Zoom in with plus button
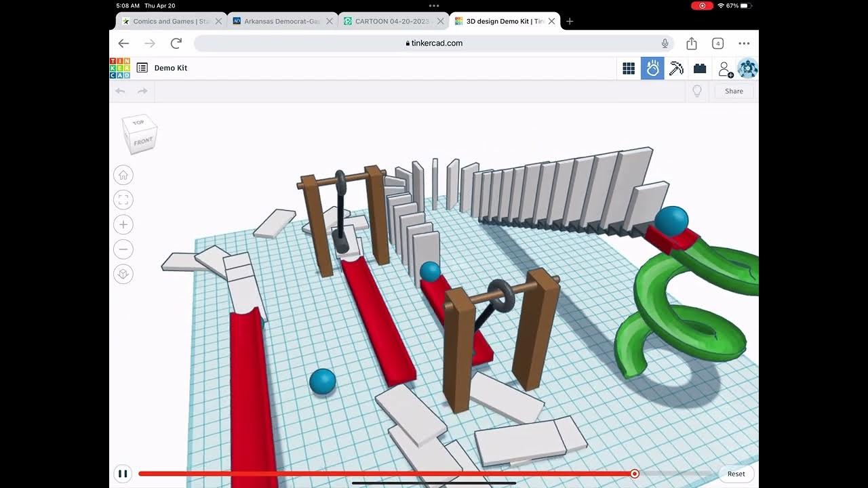868x488 pixels. (x=123, y=224)
